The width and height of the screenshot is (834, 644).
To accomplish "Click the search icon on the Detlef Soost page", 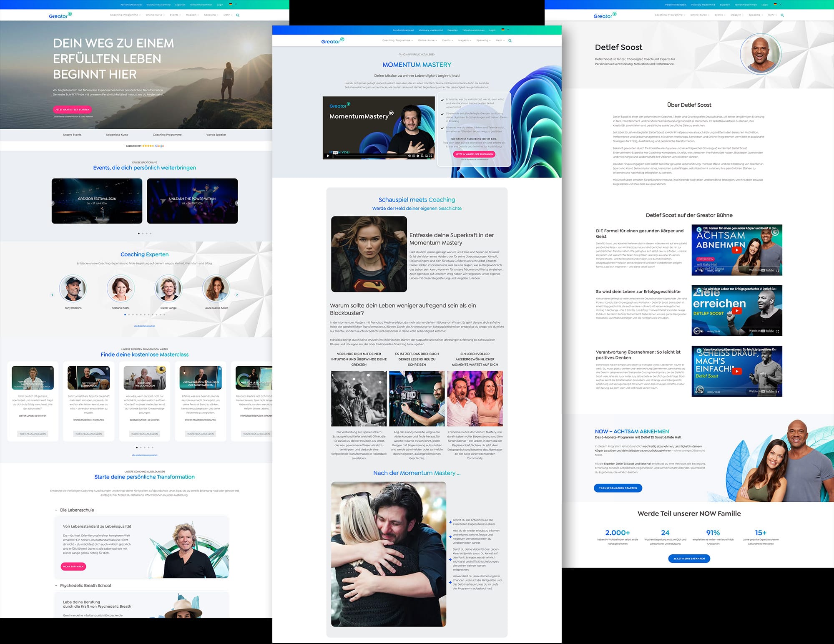I will point(782,15).
